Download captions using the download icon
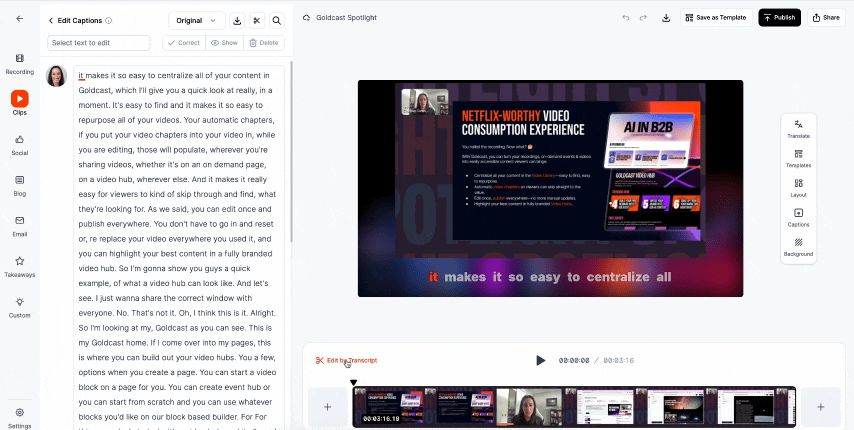The width and height of the screenshot is (854, 430). point(237,20)
